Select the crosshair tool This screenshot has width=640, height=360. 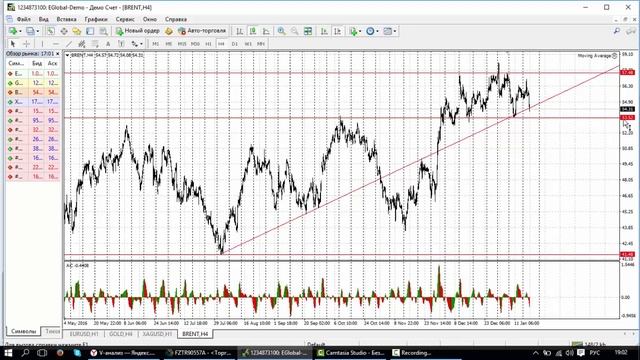pyautogui.click(x=27, y=44)
